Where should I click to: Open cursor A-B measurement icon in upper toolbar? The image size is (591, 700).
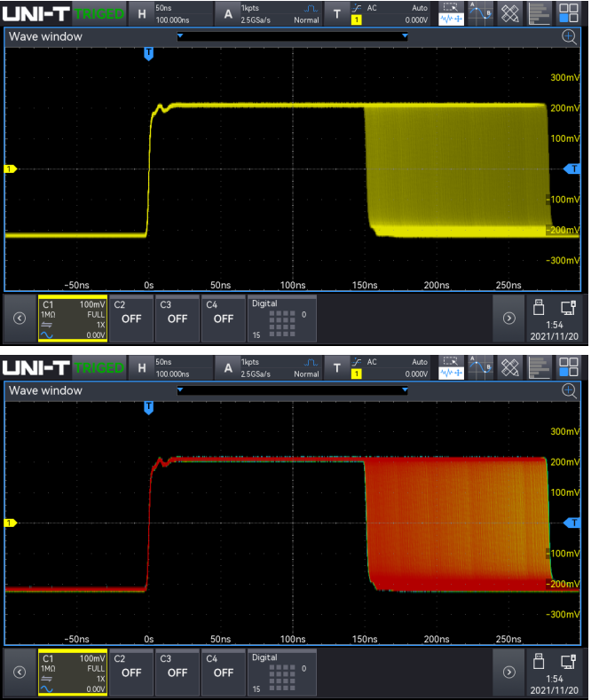[x=481, y=12]
